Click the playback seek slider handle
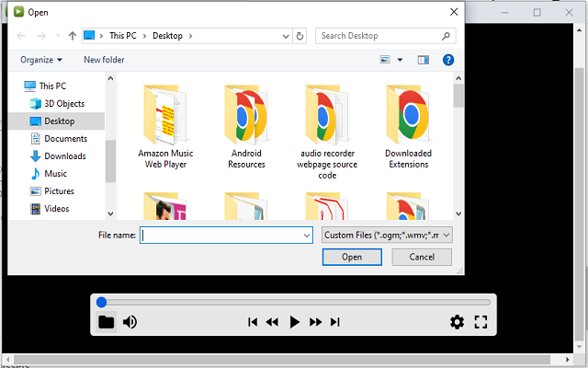The image size is (588, 368). (101, 302)
